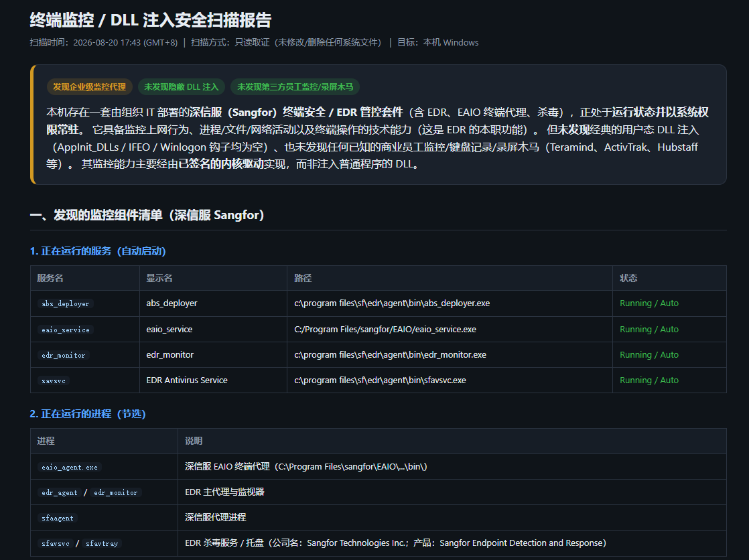Click Running / Auto status for edr_monitor
749x560 pixels.
pyautogui.click(x=649, y=354)
